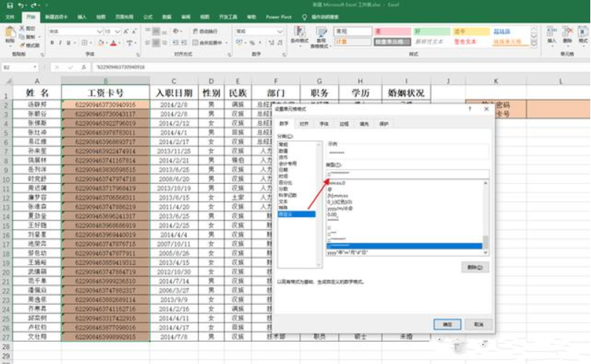This screenshot has width=591, height=364.
Task: Click the Increase Indent icon
Action: tap(184, 43)
